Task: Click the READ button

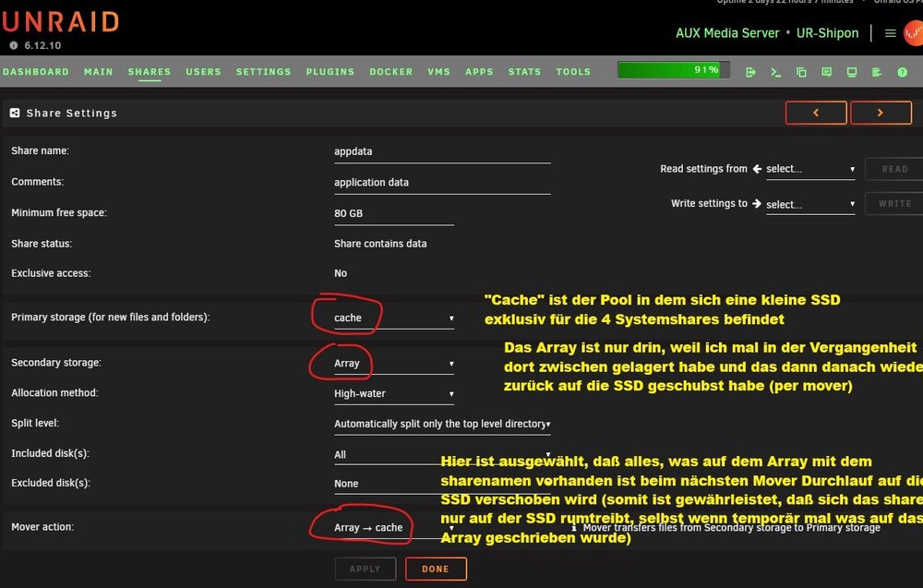Action: click(x=894, y=169)
